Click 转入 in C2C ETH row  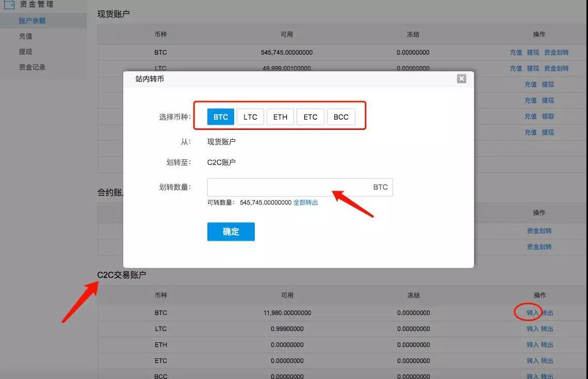[x=532, y=344]
